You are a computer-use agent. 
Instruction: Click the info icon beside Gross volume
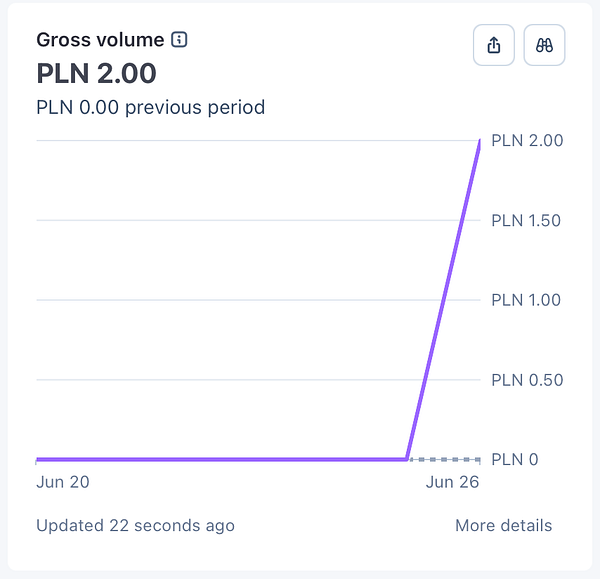point(179,39)
